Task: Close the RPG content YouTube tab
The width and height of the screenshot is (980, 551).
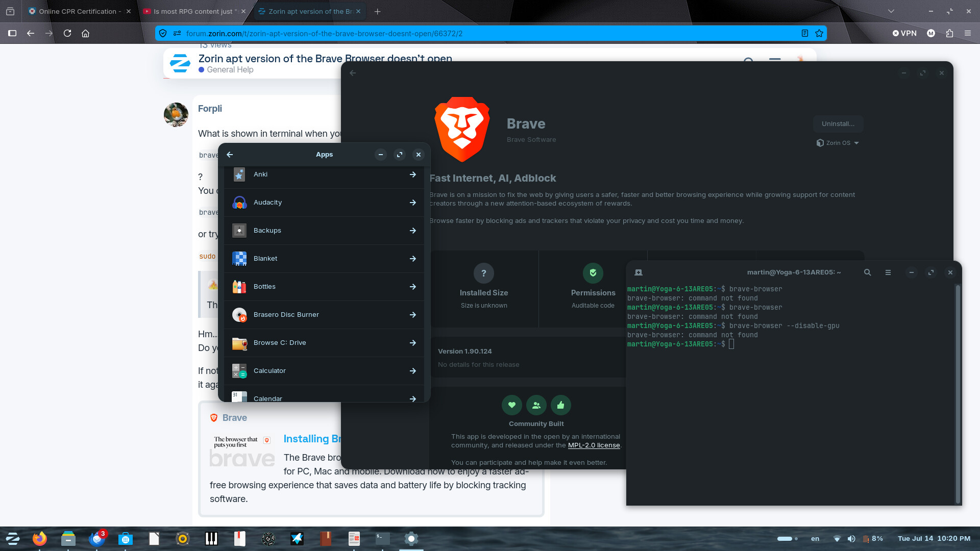Action: tap(243, 11)
